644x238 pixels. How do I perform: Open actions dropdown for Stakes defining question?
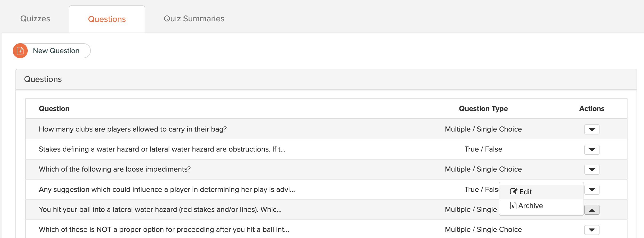tap(592, 149)
